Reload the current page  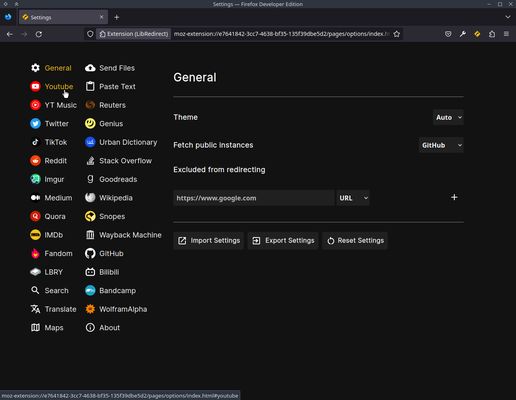tap(39, 34)
